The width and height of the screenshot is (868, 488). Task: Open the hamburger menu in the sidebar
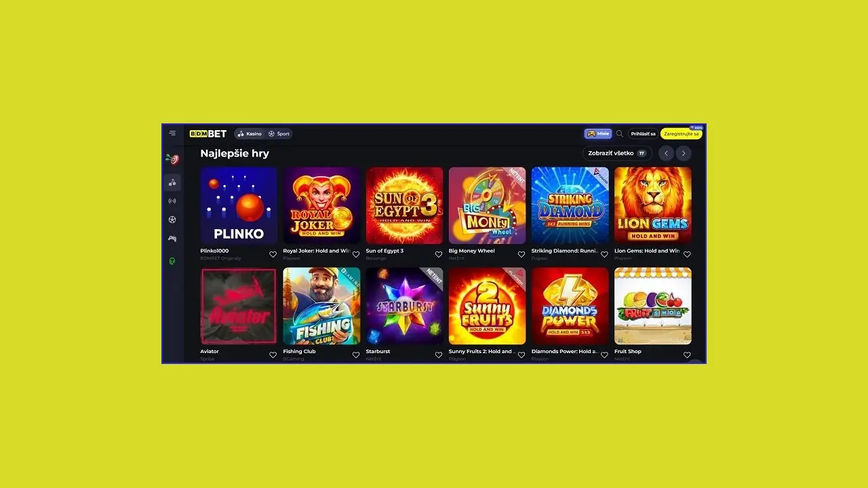pyautogui.click(x=172, y=134)
